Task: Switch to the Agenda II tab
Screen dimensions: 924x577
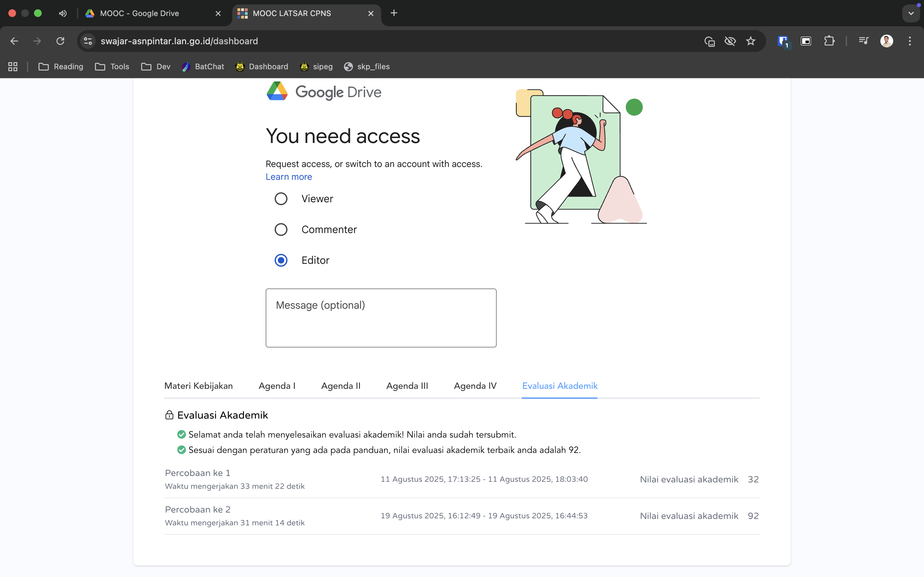Action: 341,386
